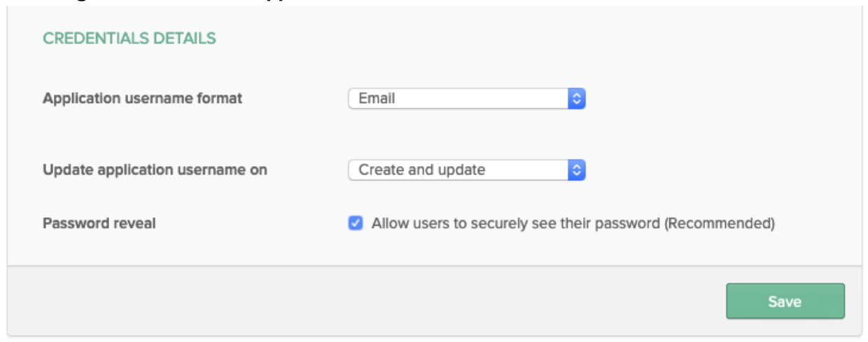Toggle the blue checkmark icon for Password reveal
The image size is (868, 342).
click(356, 224)
